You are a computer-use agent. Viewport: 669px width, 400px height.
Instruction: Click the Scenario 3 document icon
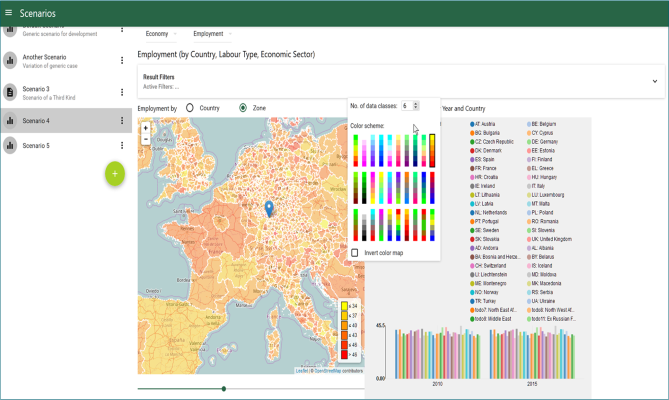click(x=10, y=92)
